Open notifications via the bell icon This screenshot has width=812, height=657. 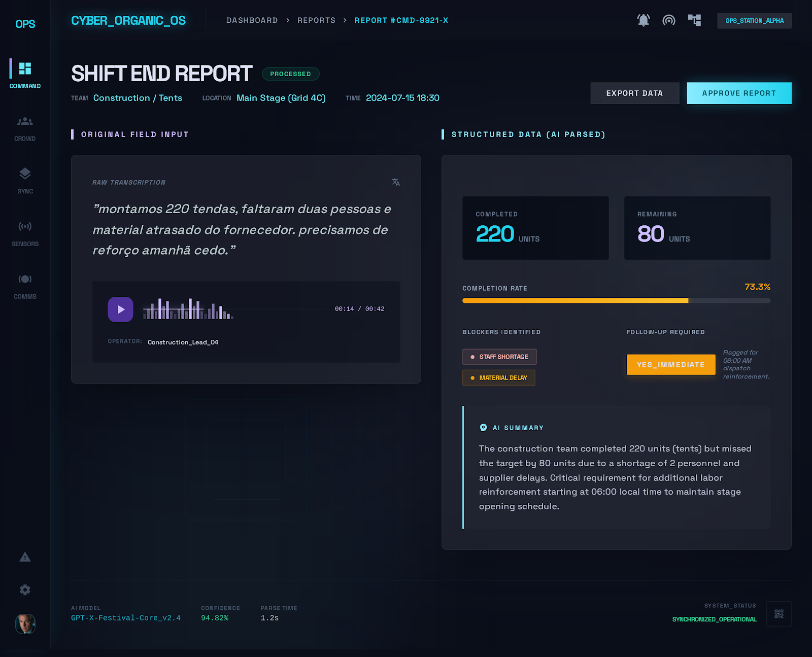point(643,20)
